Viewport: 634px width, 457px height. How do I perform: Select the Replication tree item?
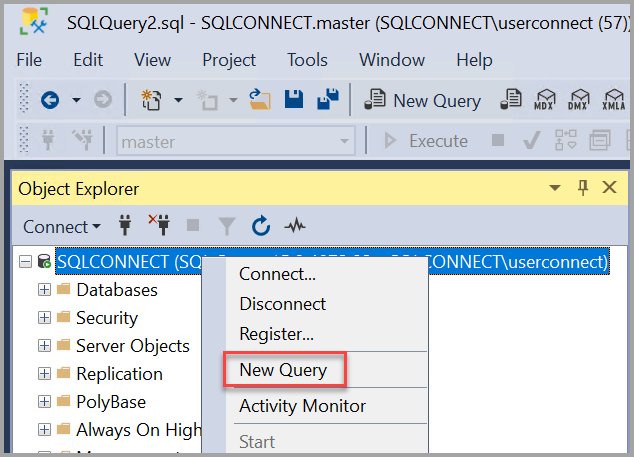click(x=119, y=374)
